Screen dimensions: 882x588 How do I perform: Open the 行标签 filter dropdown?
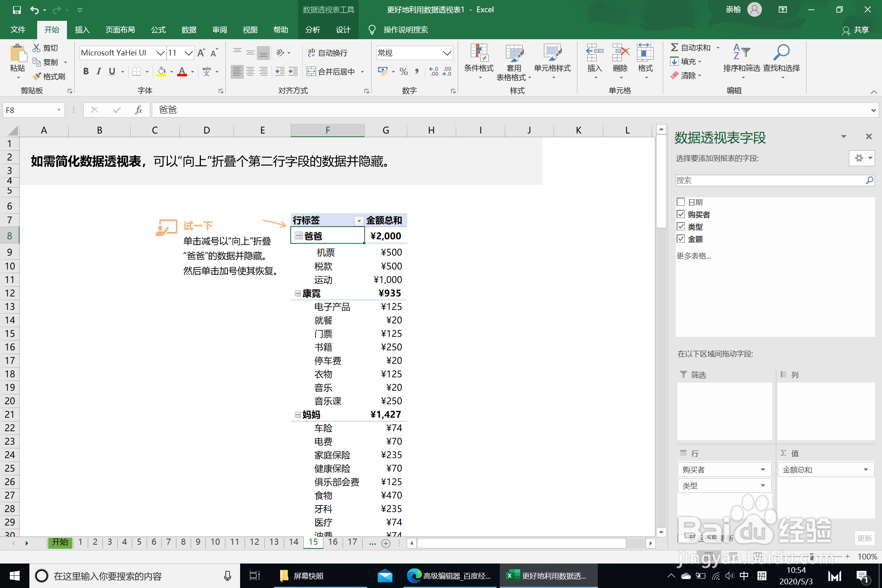coord(359,221)
